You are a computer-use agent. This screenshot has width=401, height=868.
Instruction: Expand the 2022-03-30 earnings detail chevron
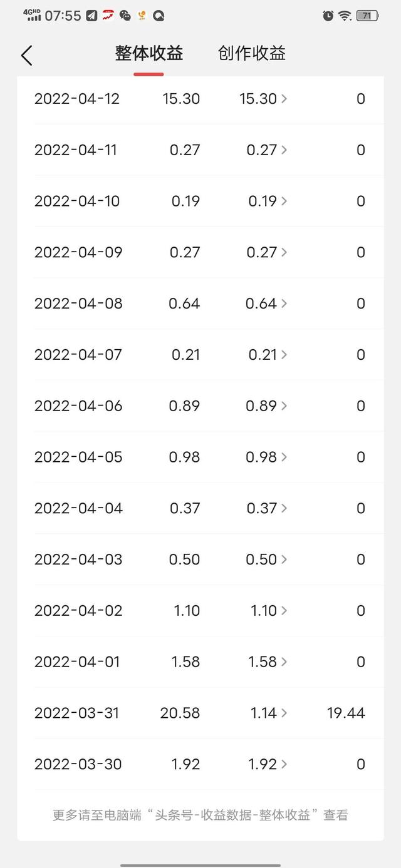[x=284, y=764]
